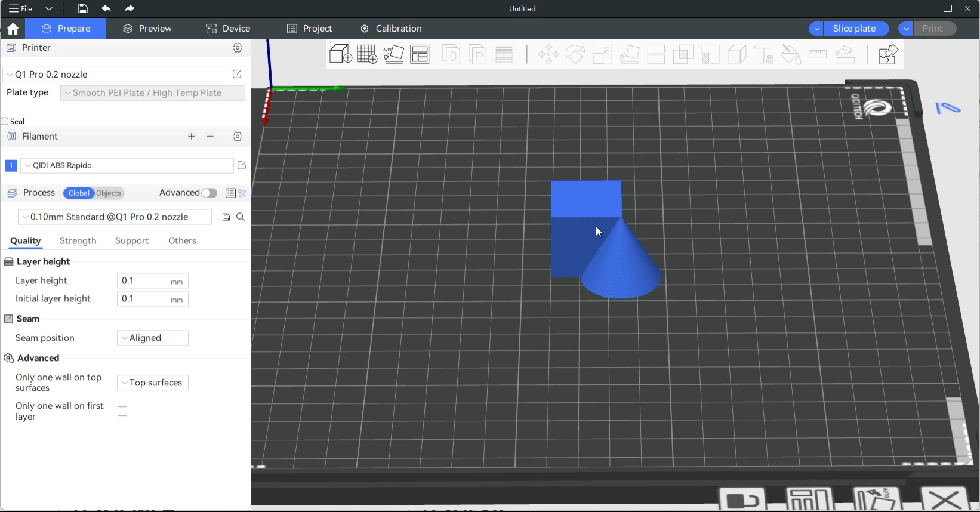
Task: Click the Arrange all objects icon
Action: (x=420, y=54)
